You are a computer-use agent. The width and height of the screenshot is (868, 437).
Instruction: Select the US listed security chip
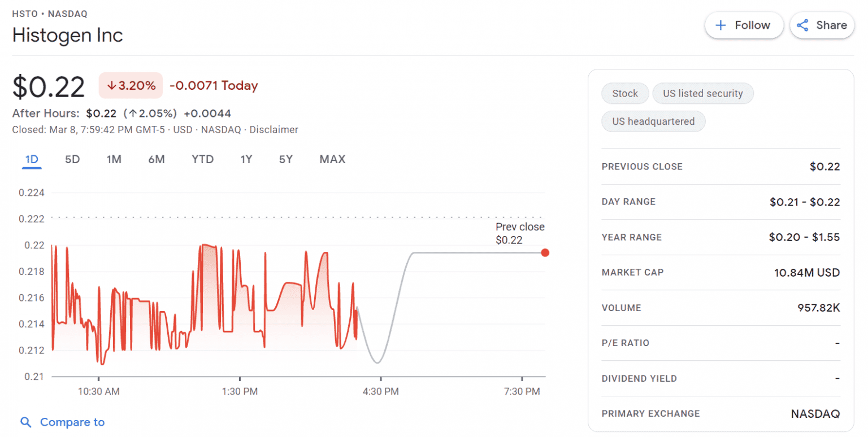[x=702, y=93]
